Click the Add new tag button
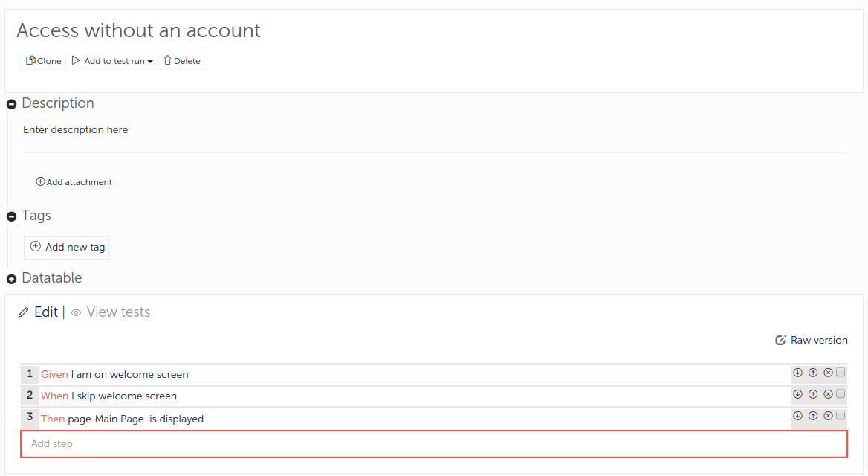 pos(66,247)
